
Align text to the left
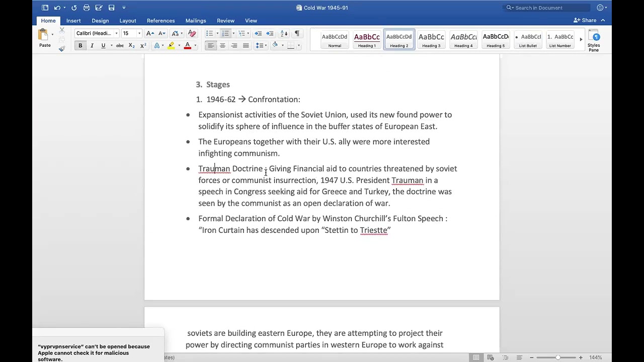tap(211, 46)
